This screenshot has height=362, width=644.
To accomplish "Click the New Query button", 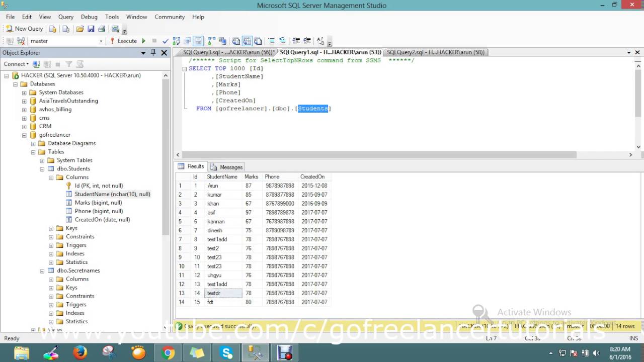I will (x=24, y=29).
